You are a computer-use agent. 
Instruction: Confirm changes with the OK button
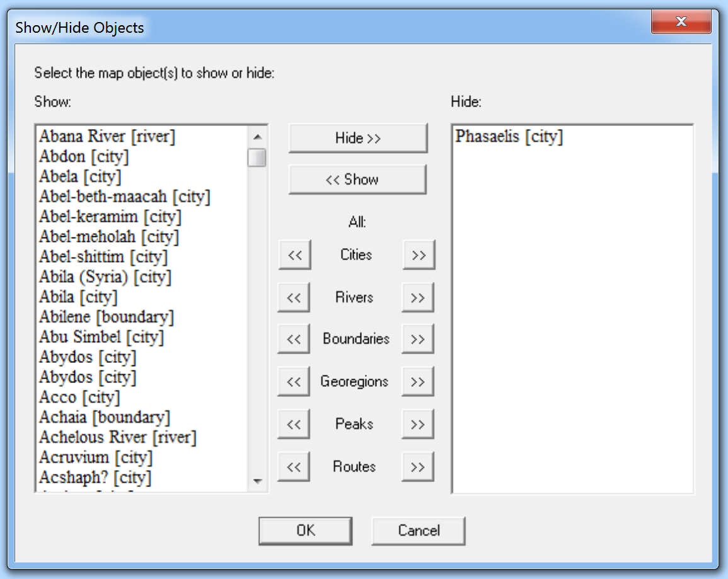click(306, 530)
